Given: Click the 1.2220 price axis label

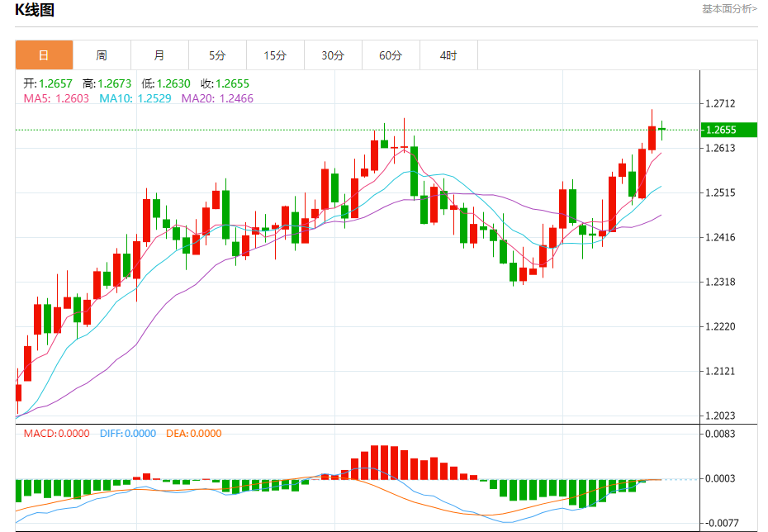Looking at the screenshot, I should click(720, 326).
